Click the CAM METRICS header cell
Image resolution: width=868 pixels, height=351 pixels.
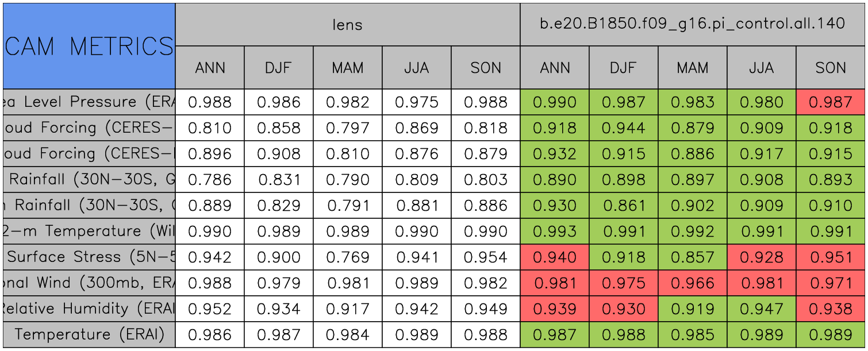pos(89,46)
